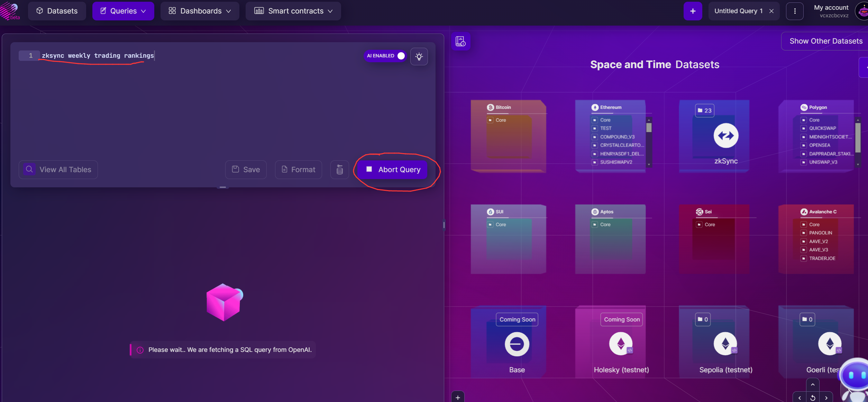Select Polygon OPENSEA schema
Image resolution: width=868 pixels, height=402 pixels.
(816, 145)
